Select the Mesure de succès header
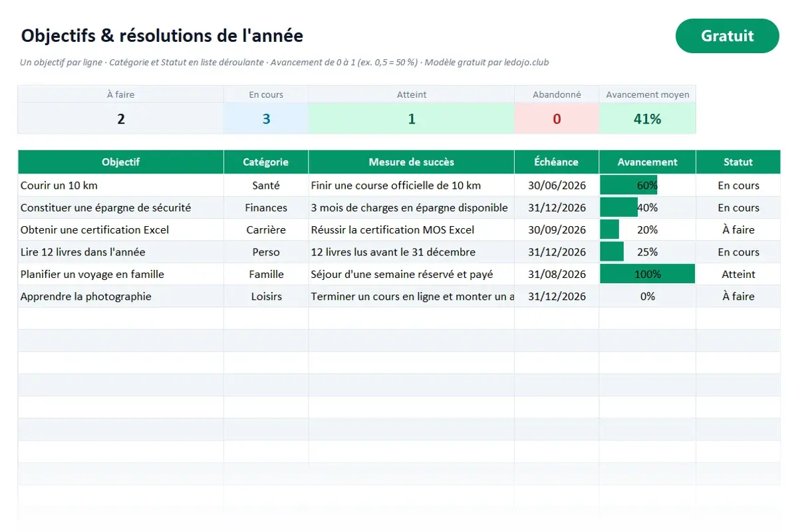Image resolution: width=798 pixels, height=532 pixels. click(411, 162)
